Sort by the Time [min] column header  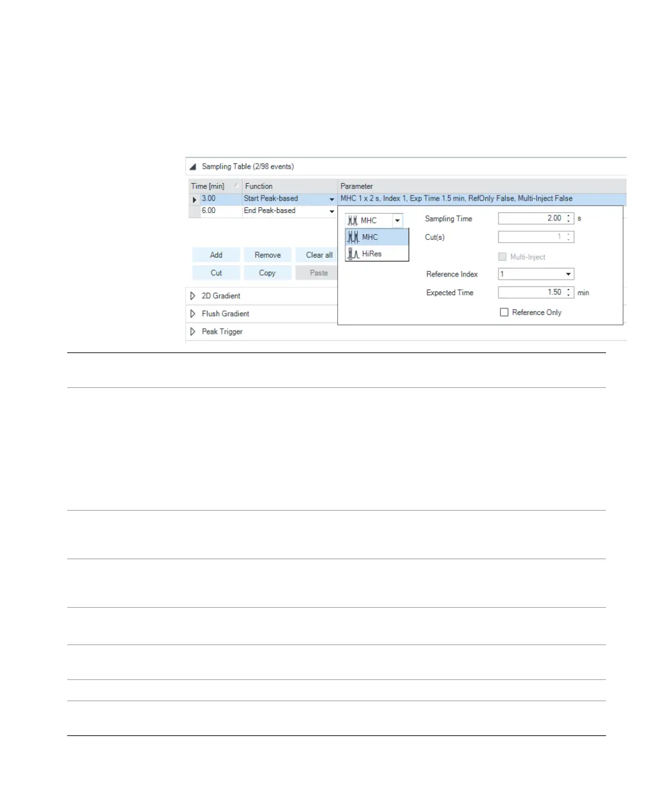click(215, 186)
